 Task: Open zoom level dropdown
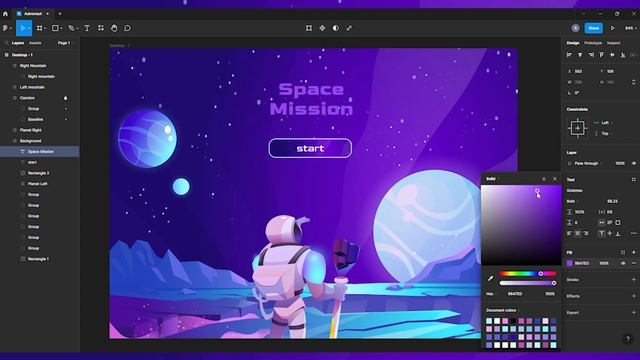click(631, 28)
